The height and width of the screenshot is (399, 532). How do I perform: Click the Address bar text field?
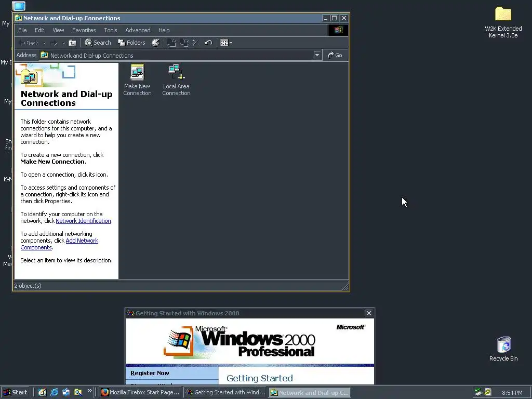pos(176,55)
